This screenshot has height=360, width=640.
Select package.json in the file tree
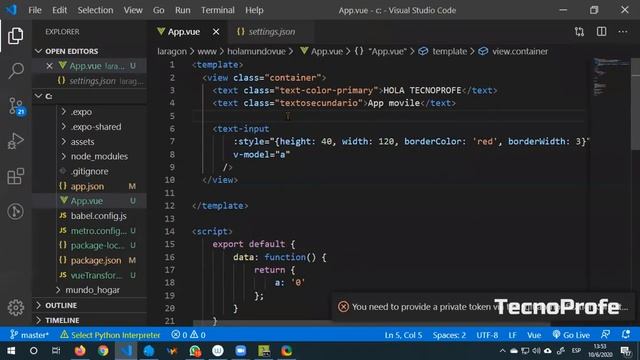pyautogui.click(x=89, y=260)
